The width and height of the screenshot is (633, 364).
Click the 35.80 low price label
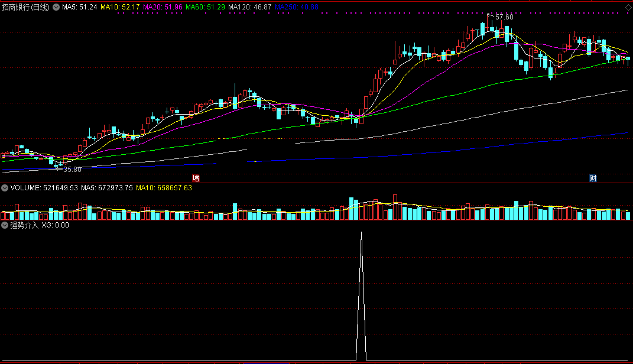pos(72,170)
